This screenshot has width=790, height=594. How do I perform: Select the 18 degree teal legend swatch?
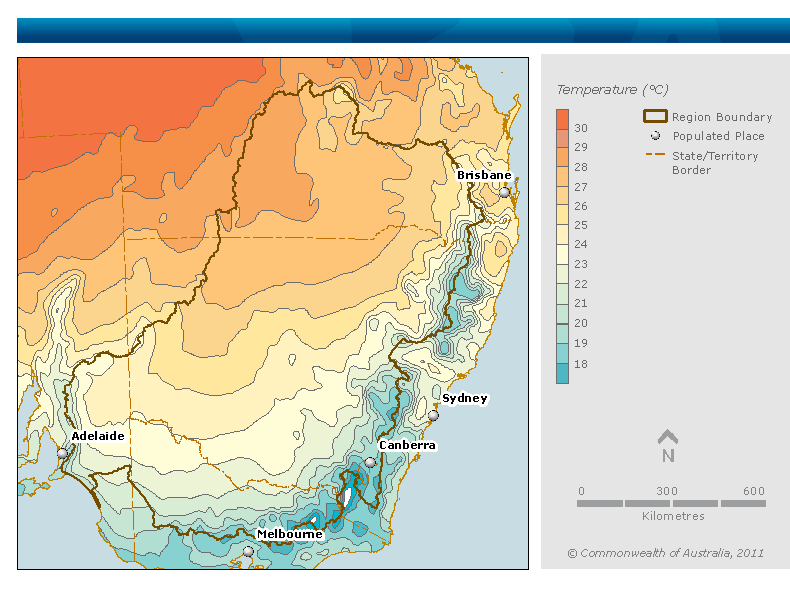coord(562,373)
